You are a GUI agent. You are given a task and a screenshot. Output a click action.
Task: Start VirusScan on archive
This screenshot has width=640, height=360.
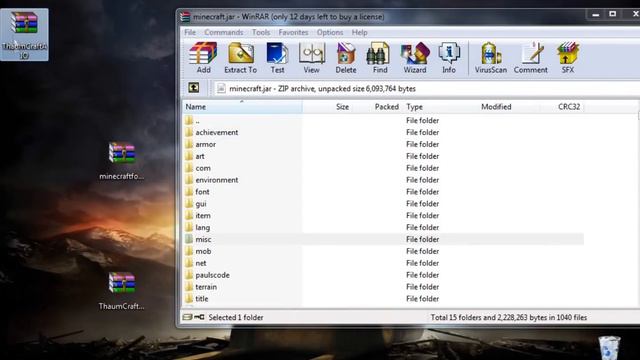pyautogui.click(x=491, y=58)
